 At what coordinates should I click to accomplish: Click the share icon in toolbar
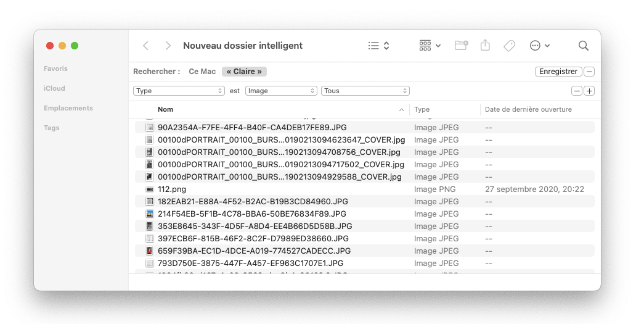[x=485, y=46]
